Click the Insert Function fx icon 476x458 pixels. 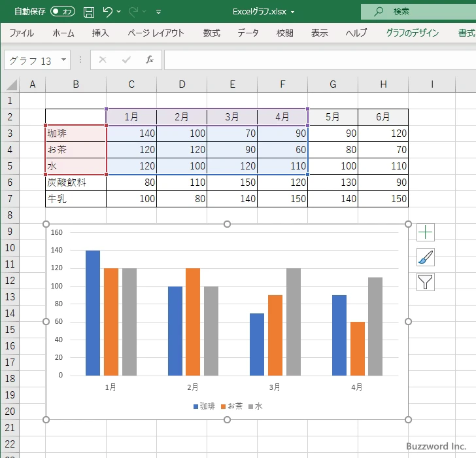pos(150,60)
